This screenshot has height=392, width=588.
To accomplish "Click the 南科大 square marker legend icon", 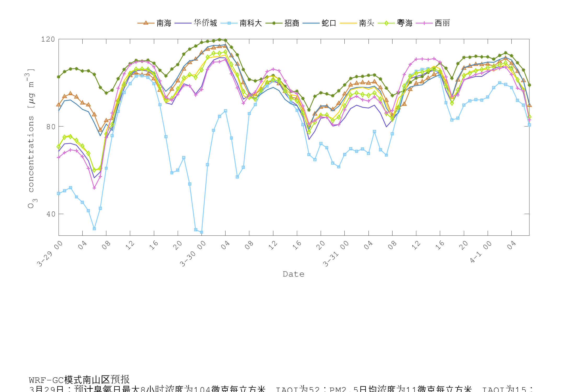I will [229, 23].
